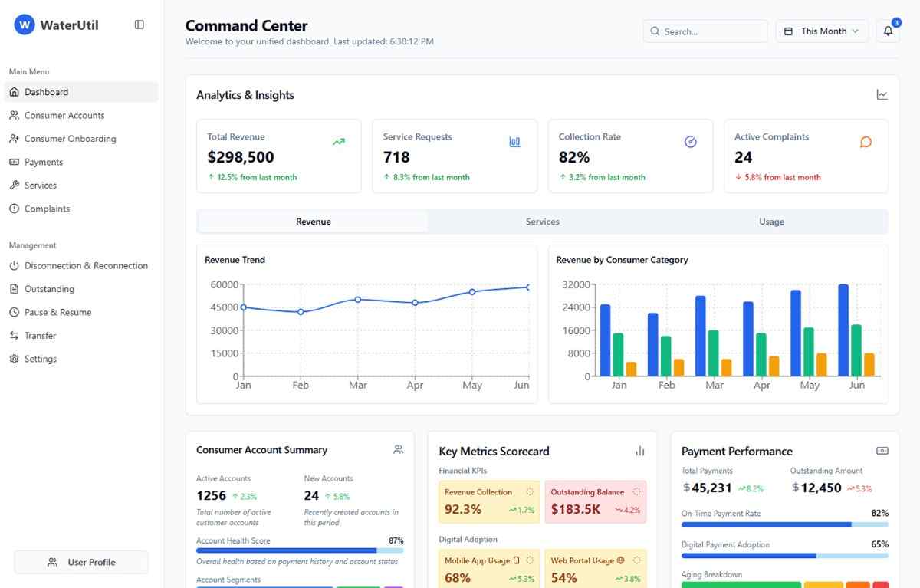Open the notification bell

pyautogui.click(x=887, y=31)
